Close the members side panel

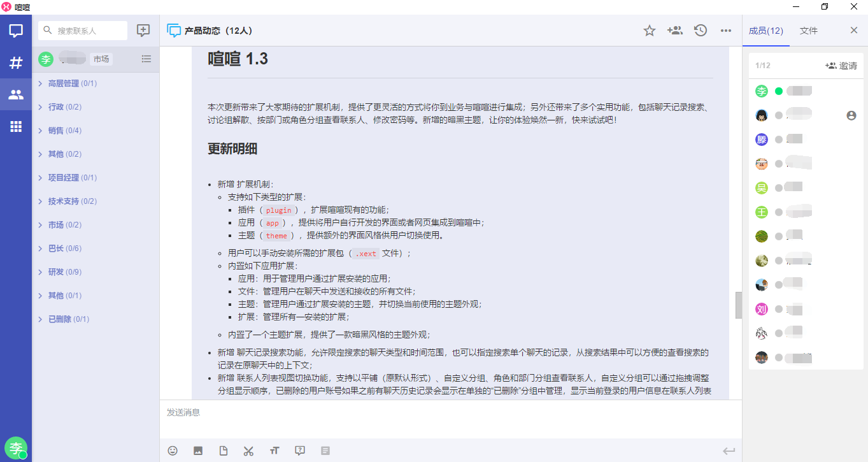[854, 31]
